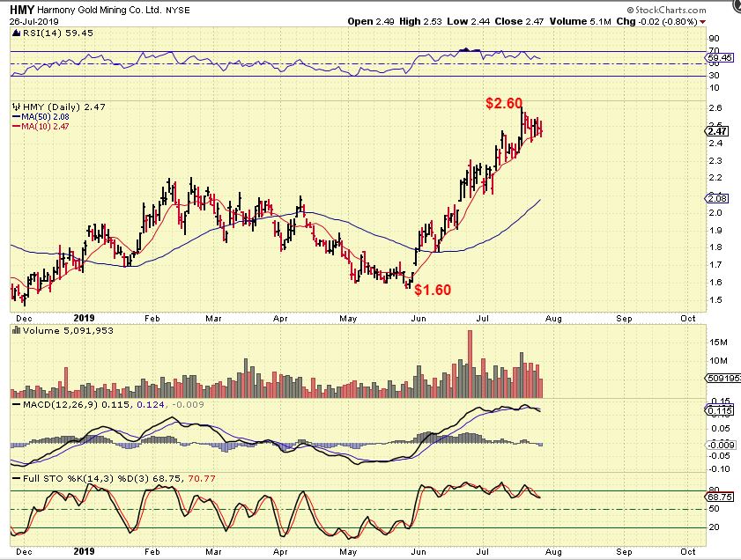The image size is (741, 560).
Task: Click the High 2.53 quote value
Action: (420, 22)
